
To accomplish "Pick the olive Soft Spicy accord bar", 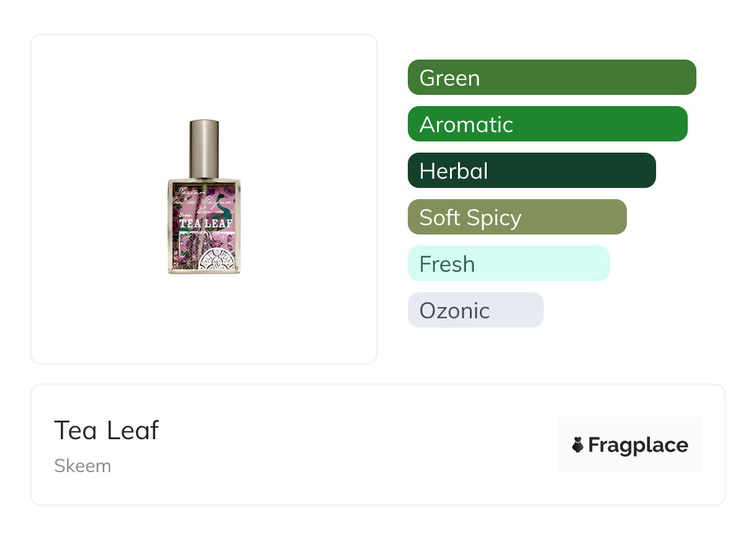I will pos(516,217).
